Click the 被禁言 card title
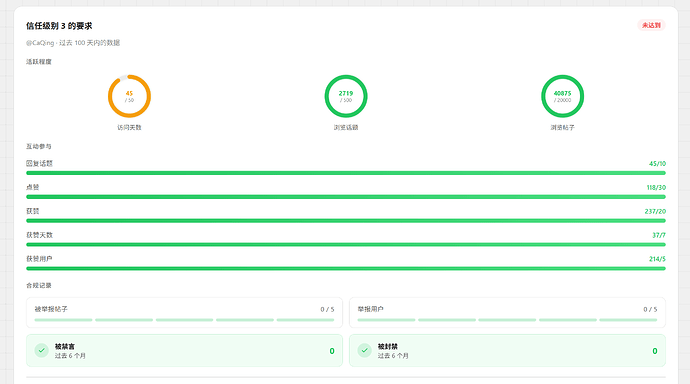 tap(65, 347)
